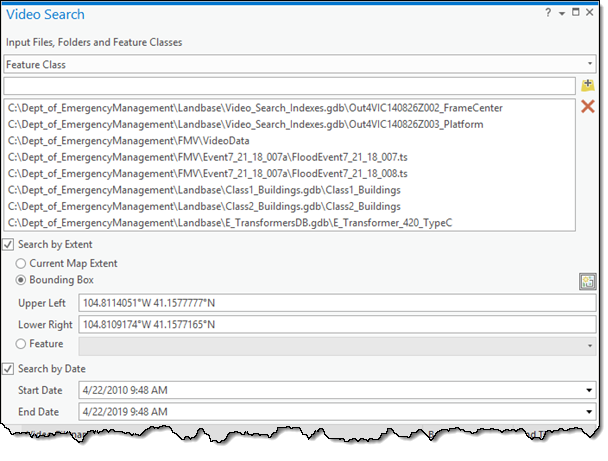Open the Feature Class dropdown
608x461 pixels.
(298, 64)
